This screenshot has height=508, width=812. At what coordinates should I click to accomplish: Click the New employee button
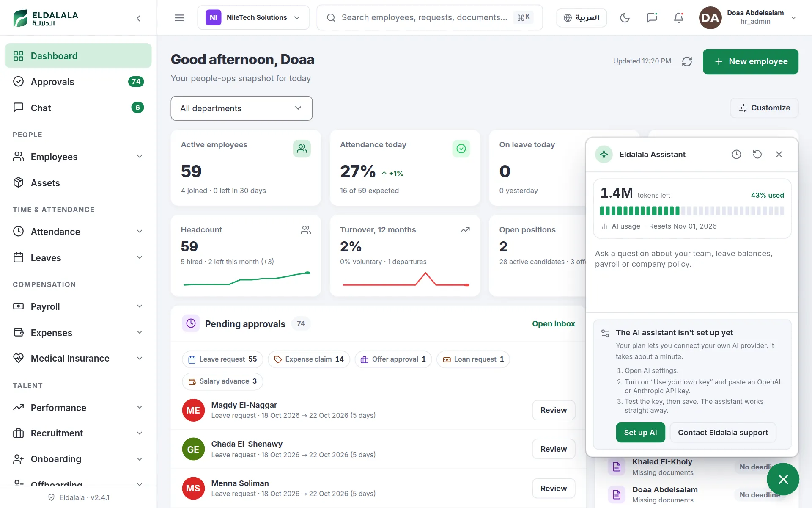coord(750,61)
